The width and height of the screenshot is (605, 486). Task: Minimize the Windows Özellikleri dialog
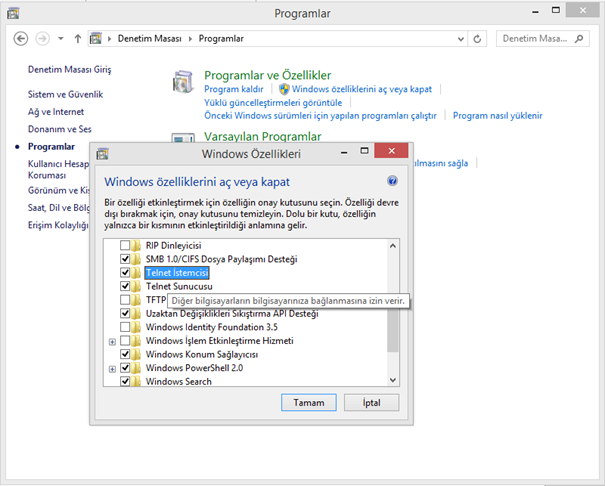point(344,152)
